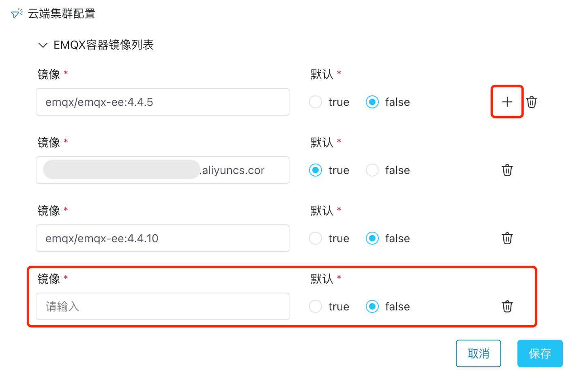
Task: Collapse the EMQX容器镜像列表 section
Action: tap(43, 45)
